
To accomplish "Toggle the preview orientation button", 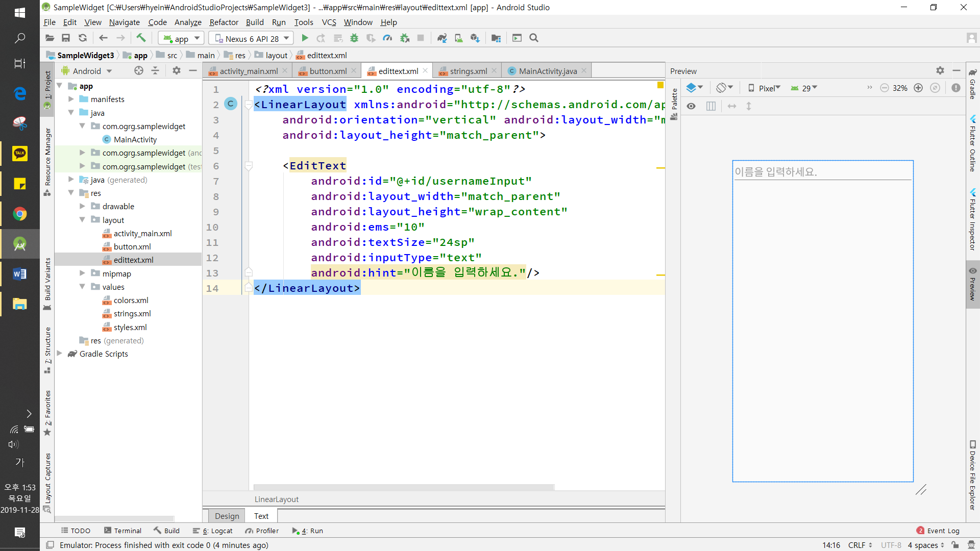I will coord(724,88).
